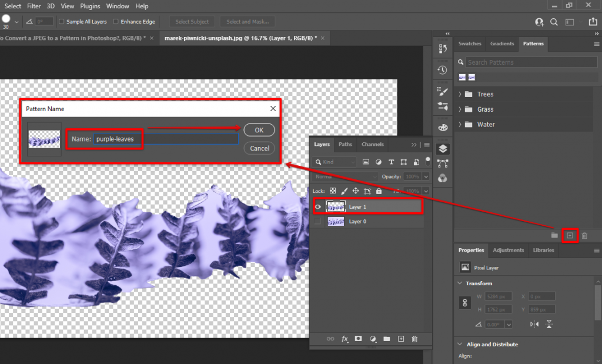Select the Add layer mask icon
Image resolution: width=602 pixels, height=364 pixels.
[x=359, y=339]
